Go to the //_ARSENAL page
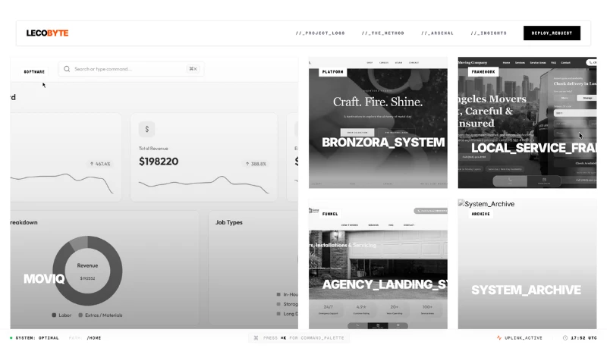This screenshot has height=364, width=607. (438, 33)
